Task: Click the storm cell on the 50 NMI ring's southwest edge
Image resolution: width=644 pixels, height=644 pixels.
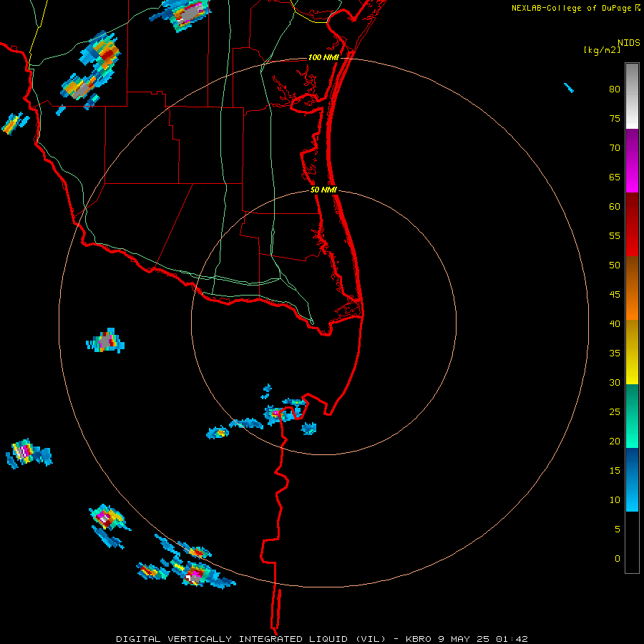Action: pyautogui.click(x=246, y=424)
